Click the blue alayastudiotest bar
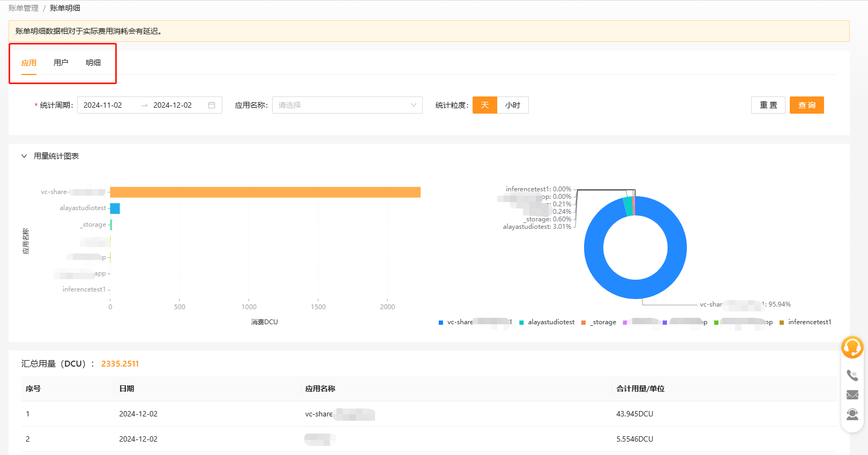The image size is (868, 455). click(x=115, y=208)
